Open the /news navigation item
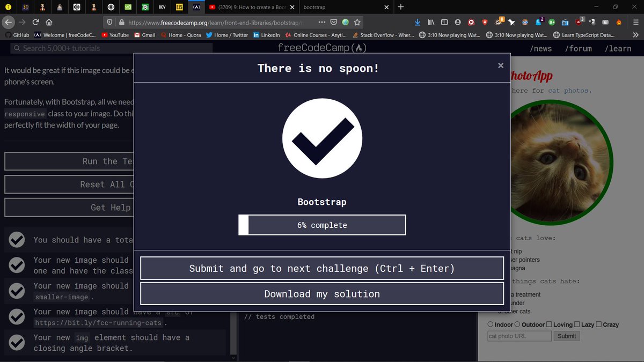Image resolution: width=644 pixels, height=362 pixels. [540, 48]
